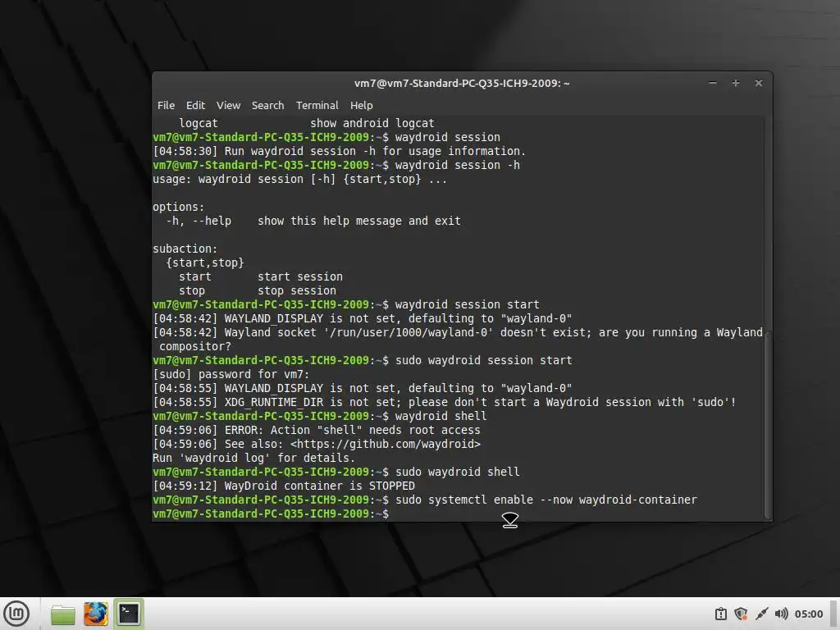
Task: Open the View menu
Action: tap(228, 106)
